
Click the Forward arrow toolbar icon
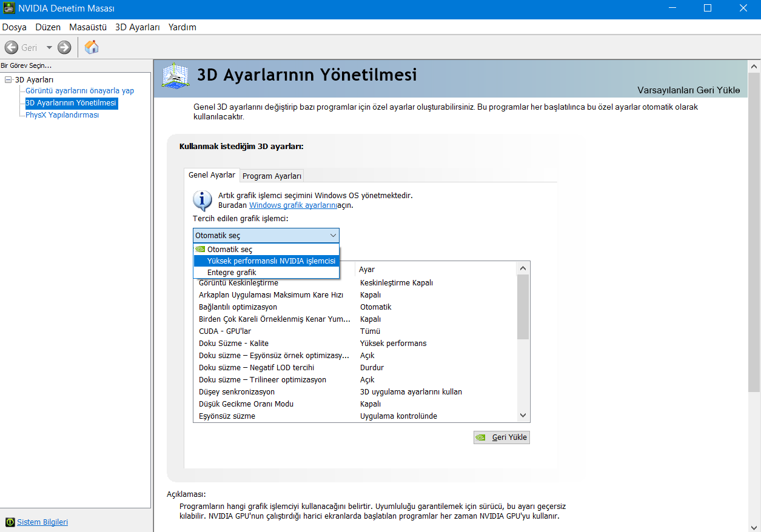click(x=64, y=47)
